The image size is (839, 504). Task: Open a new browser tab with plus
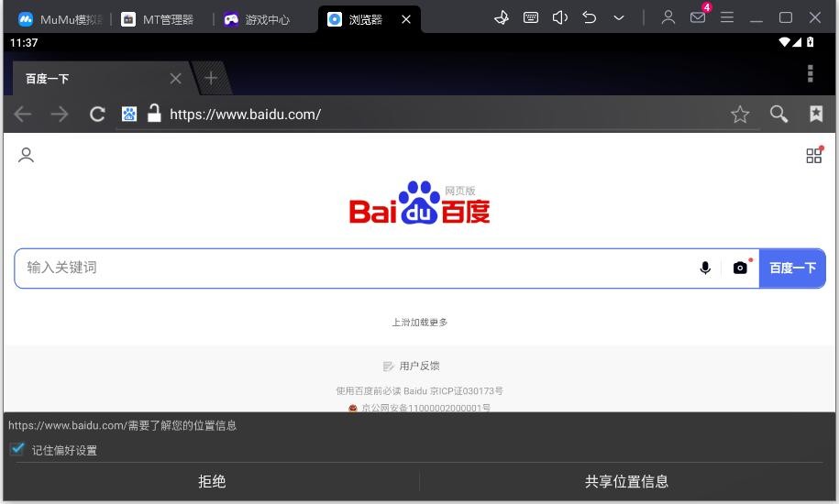(211, 78)
